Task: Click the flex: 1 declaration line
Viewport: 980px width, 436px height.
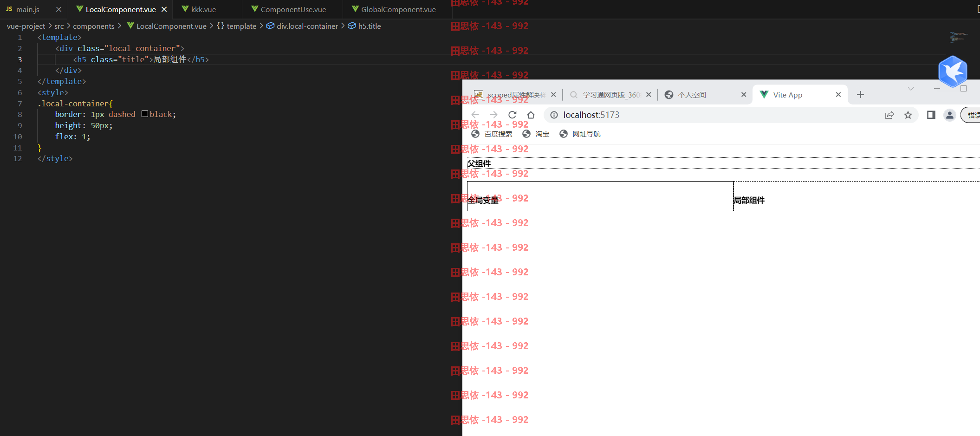Action: [x=72, y=137]
